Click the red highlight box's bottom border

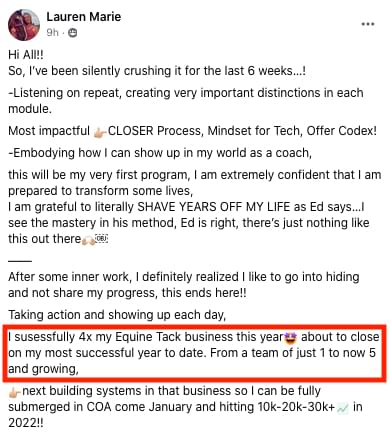195,380
